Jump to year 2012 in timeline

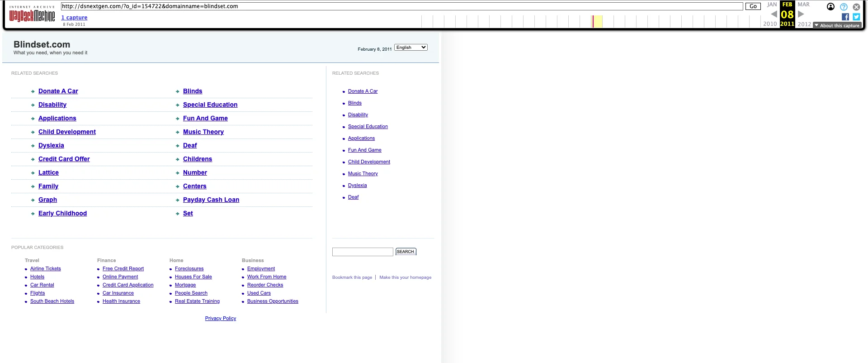tap(804, 24)
